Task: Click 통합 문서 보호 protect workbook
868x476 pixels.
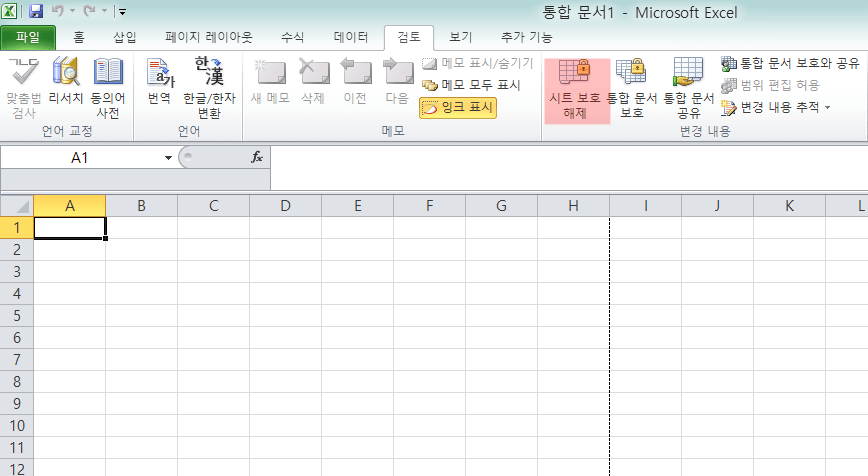Action: pyautogui.click(x=632, y=89)
